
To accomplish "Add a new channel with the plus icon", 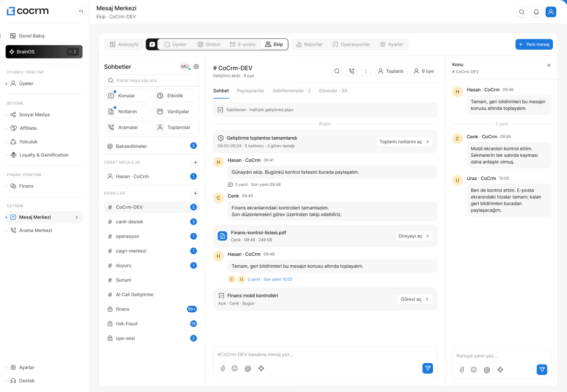I will [x=195, y=193].
